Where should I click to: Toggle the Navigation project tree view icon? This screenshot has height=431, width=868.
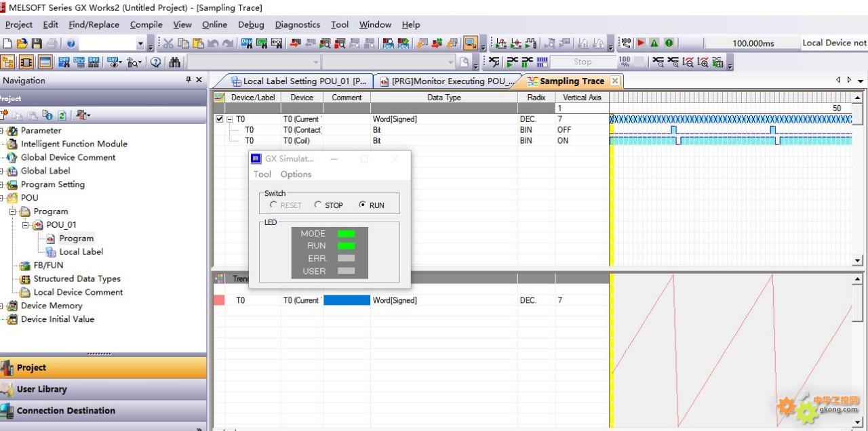8,62
